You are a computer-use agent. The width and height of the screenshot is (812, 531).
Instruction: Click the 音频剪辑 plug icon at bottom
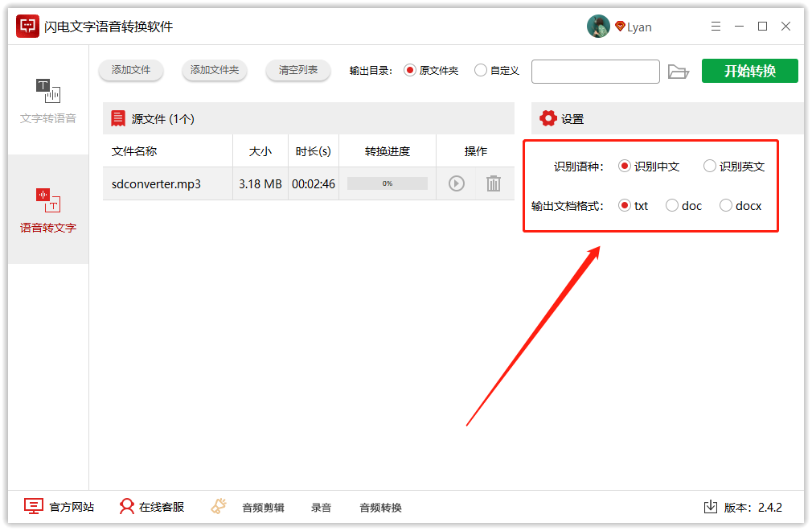point(217,507)
